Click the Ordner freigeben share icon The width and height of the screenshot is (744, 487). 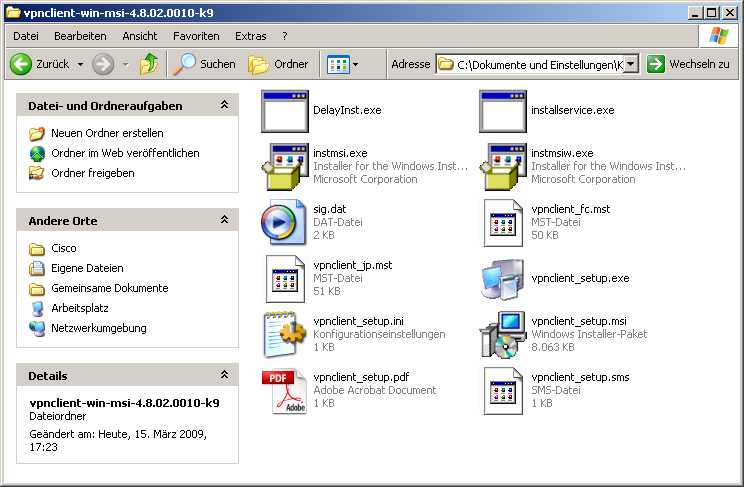(x=37, y=173)
